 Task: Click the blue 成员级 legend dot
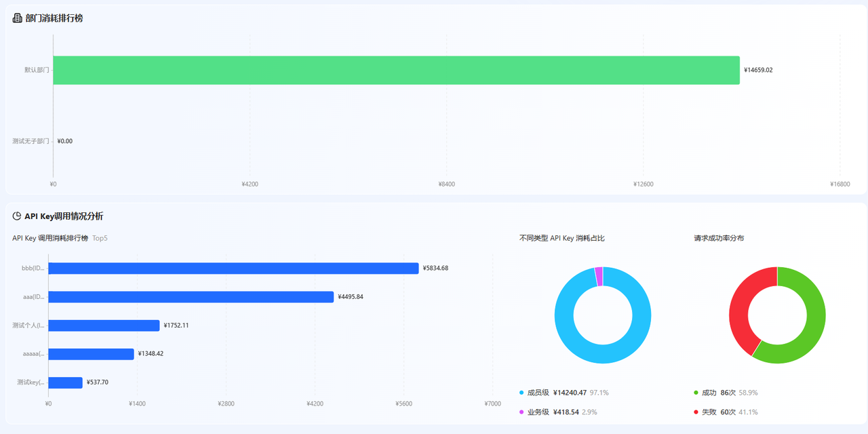coord(521,393)
